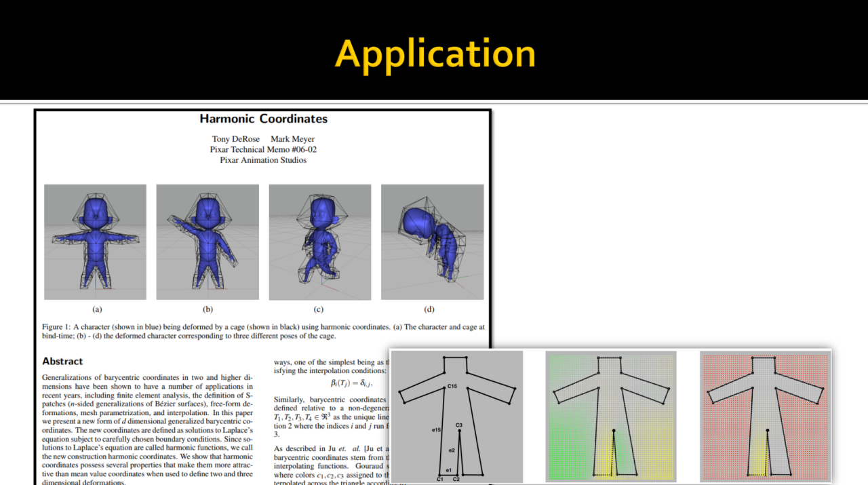
Task: Select the red-background cage diagram
Action: [x=765, y=416]
